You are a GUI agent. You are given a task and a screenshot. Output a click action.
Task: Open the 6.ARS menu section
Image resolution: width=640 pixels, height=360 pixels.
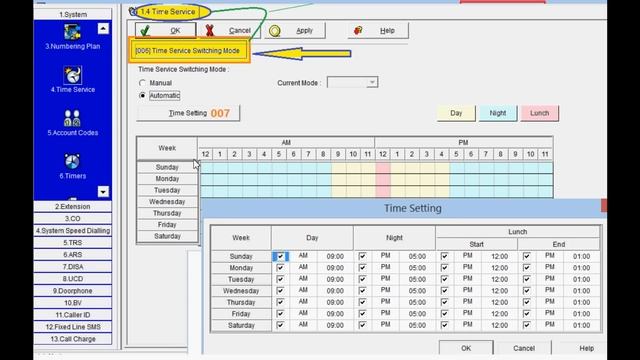click(73, 255)
